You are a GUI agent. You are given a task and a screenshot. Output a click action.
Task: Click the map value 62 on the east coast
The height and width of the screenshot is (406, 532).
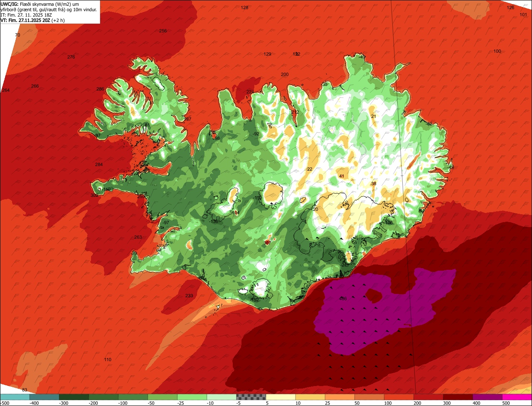tap(430, 124)
